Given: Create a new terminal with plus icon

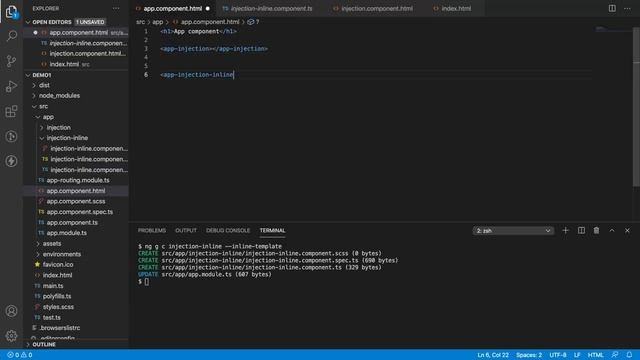Looking at the screenshot, I should (x=565, y=231).
